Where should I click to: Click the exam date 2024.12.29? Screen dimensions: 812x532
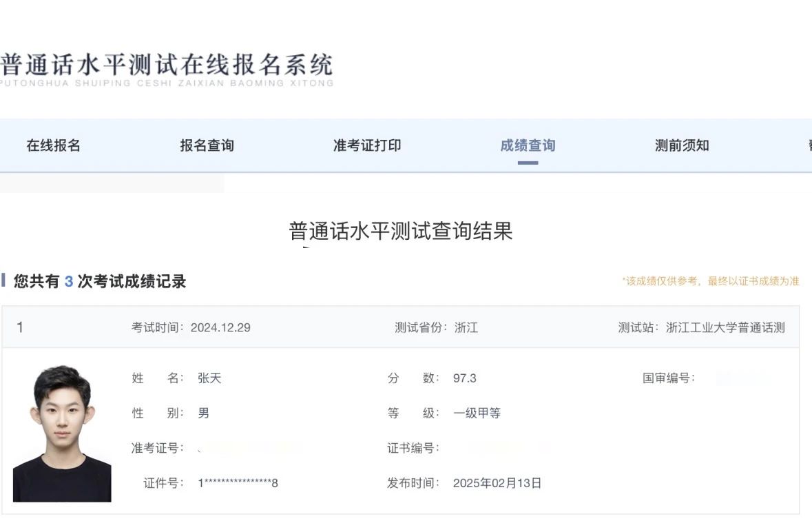(220, 328)
